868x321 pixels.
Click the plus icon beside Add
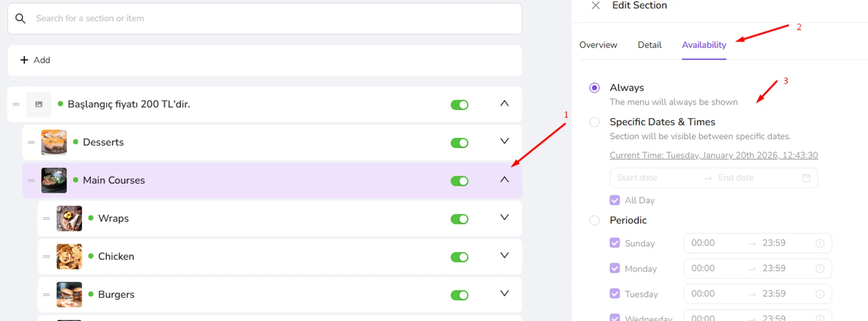pos(24,60)
